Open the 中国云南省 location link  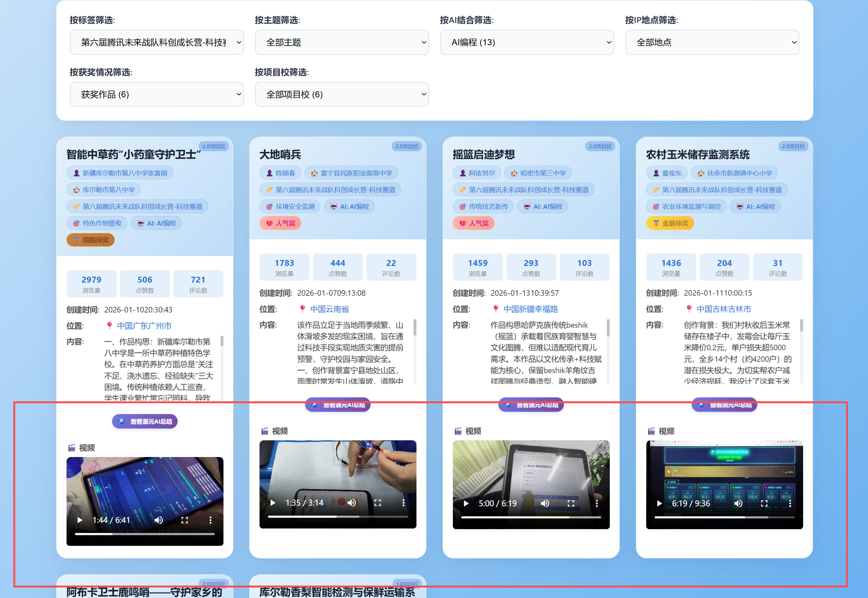point(329,309)
